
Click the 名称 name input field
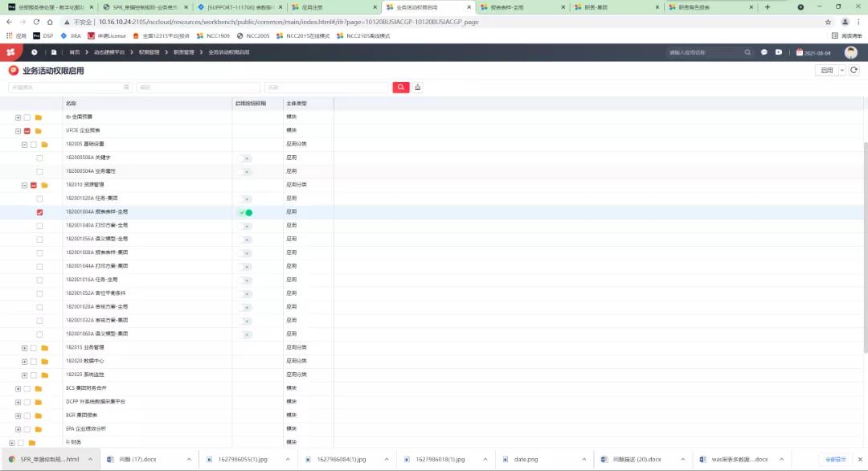coord(328,88)
